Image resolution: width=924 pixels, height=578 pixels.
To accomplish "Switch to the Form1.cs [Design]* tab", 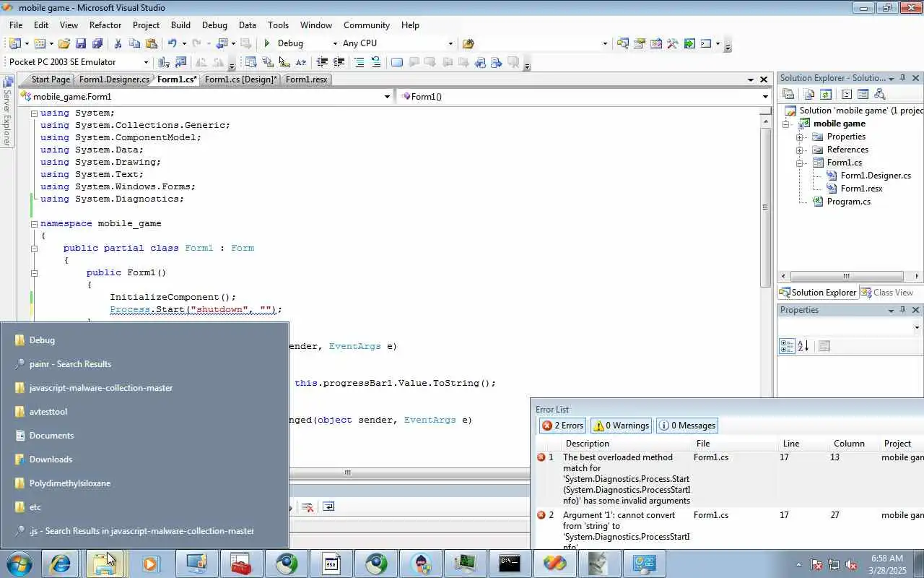I will 240,79.
